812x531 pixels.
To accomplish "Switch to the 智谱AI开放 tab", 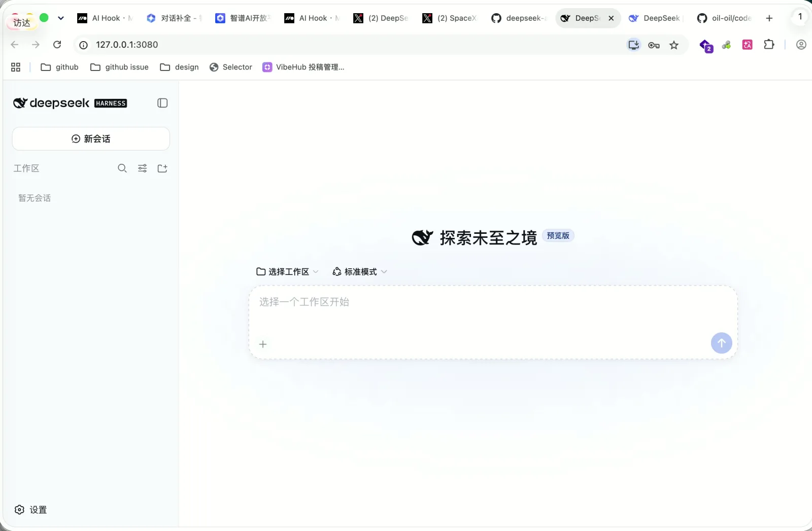I will click(x=243, y=18).
